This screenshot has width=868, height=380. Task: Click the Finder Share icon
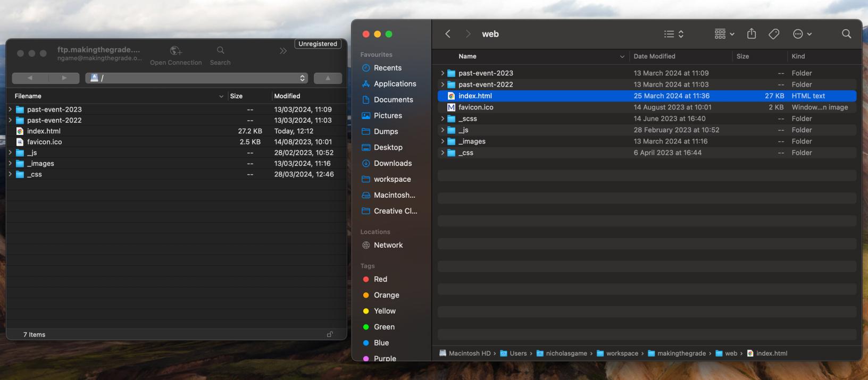(x=752, y=34)
